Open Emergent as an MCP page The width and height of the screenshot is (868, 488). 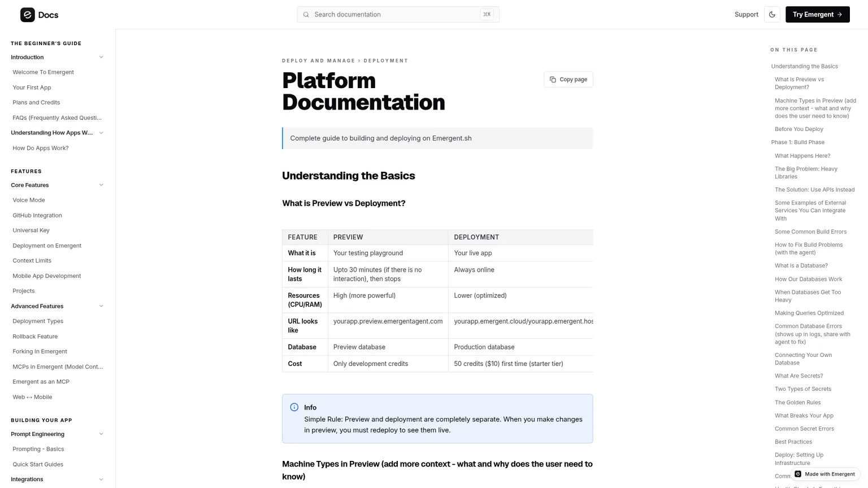click(41, 382)
